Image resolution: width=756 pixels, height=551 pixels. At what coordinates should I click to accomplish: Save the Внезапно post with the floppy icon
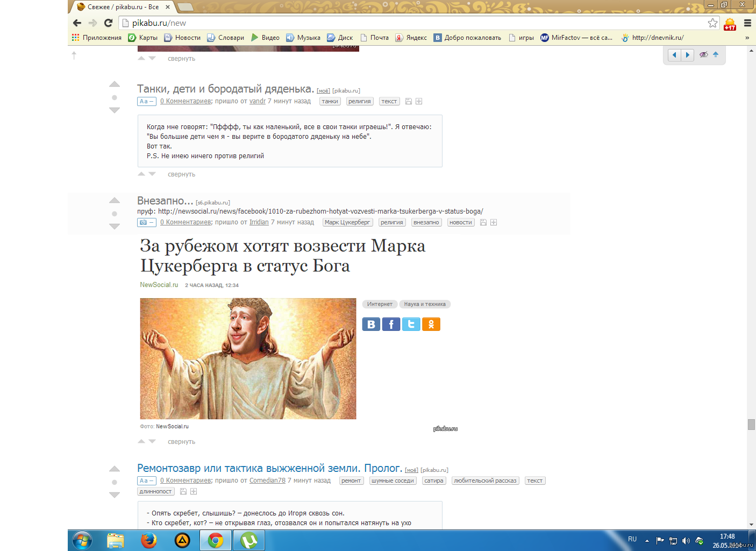(x=483, y=222)
